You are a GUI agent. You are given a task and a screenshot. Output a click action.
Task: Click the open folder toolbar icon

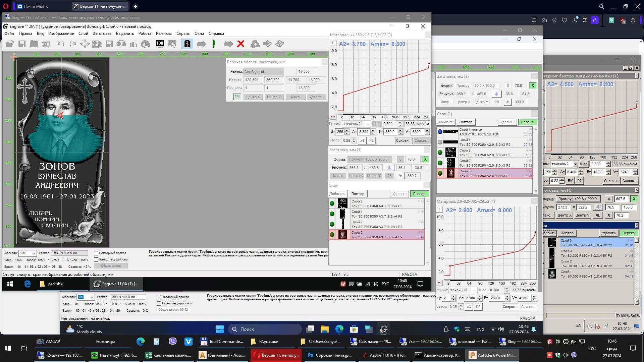coord(10,44)
